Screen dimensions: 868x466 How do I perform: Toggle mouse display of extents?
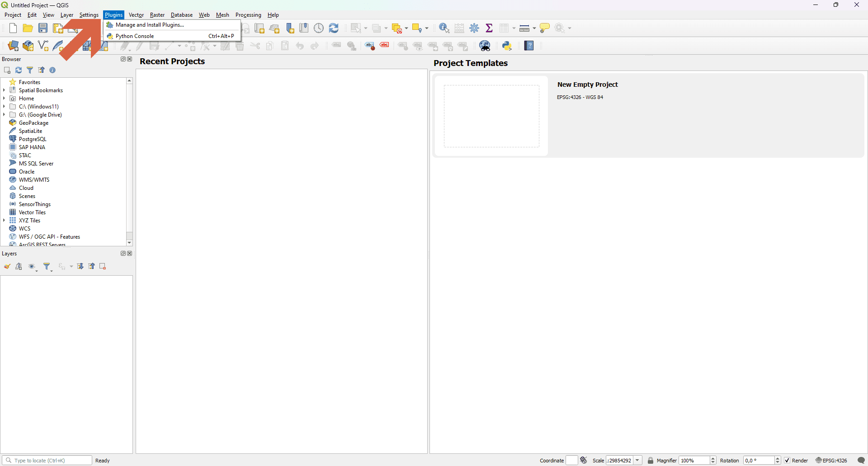(x=584, y=460)
